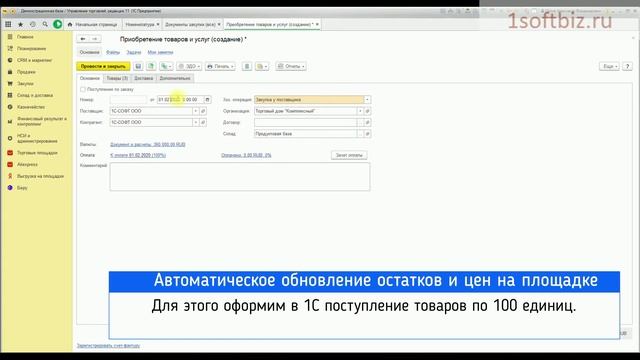Switch to Дополнительно tab
Viewport: 640px width, 360px height.
175,78
